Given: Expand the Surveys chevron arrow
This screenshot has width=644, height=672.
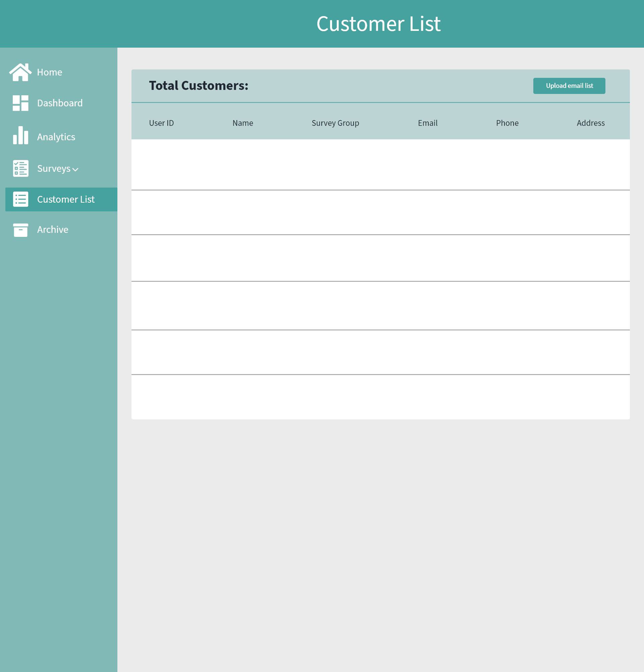Looking at the screenshot, I should pyautogui.click(x=75, y=170).
